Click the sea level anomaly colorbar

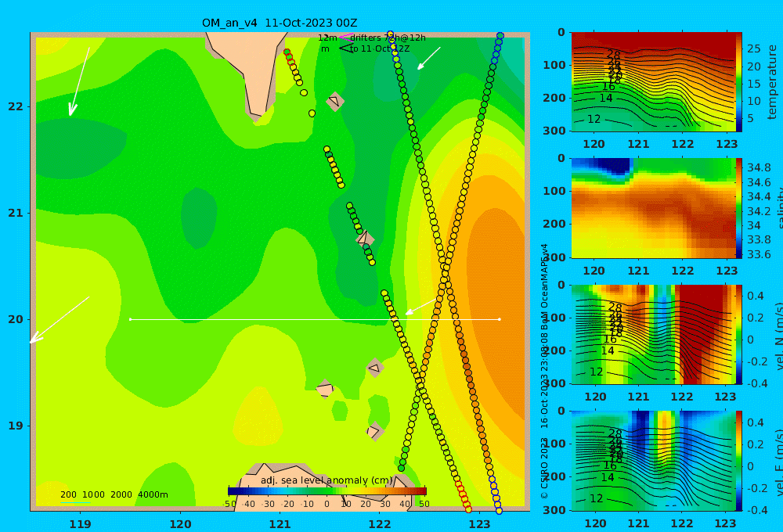point(327,491)
